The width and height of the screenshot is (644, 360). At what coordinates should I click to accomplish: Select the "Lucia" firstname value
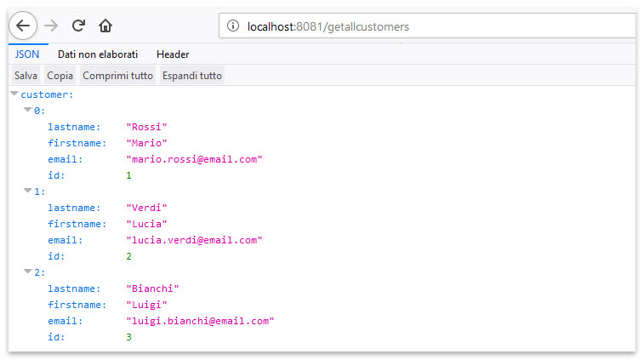146,224
